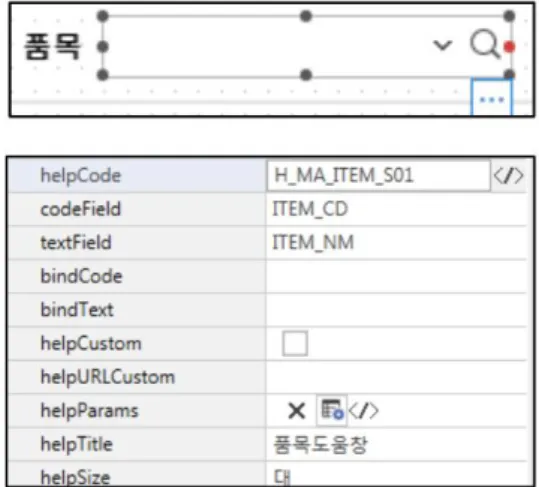Select the bindText property label
The width and height of the screenshot is (539, 487).
[77, 310]
